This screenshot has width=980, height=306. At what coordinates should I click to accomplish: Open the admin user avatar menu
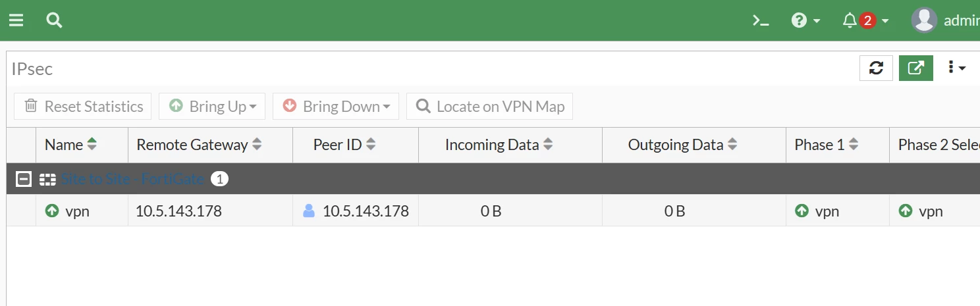click(924, 20)
